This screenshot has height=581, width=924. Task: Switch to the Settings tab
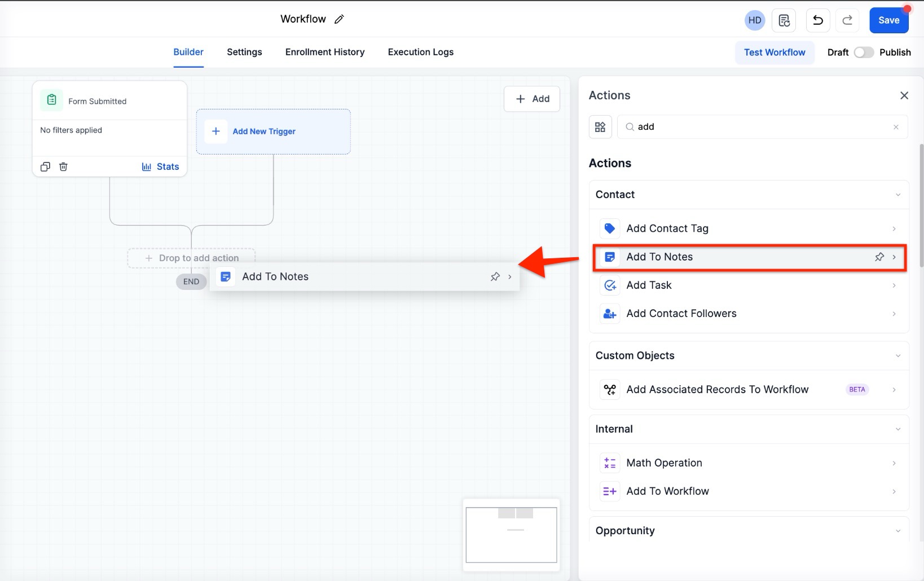pyautogui.click(x=244, y=52)
